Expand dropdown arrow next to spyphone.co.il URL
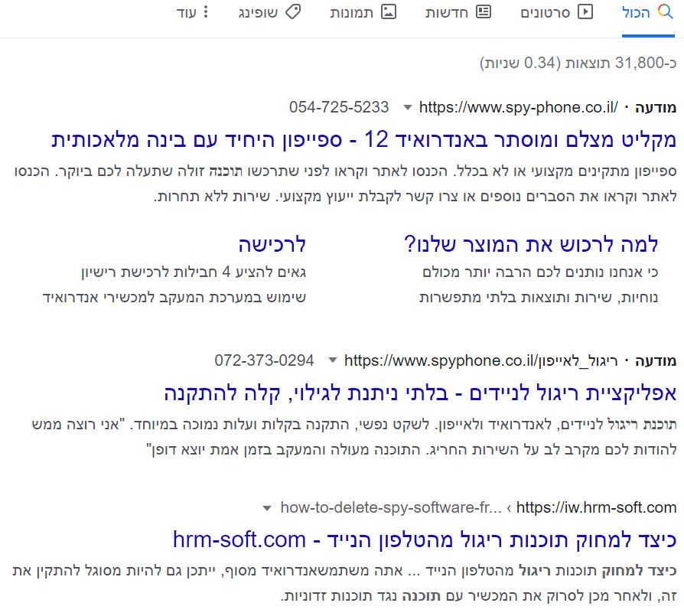The image size is (684, 616). tap(332, 360)
